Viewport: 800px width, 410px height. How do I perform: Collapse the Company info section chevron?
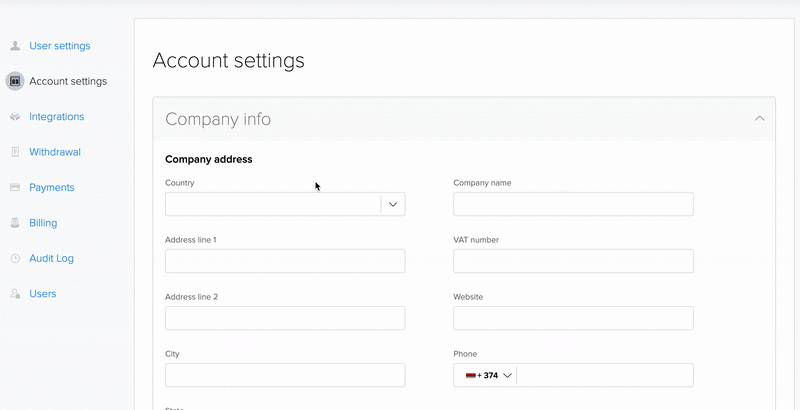point(760,119)
